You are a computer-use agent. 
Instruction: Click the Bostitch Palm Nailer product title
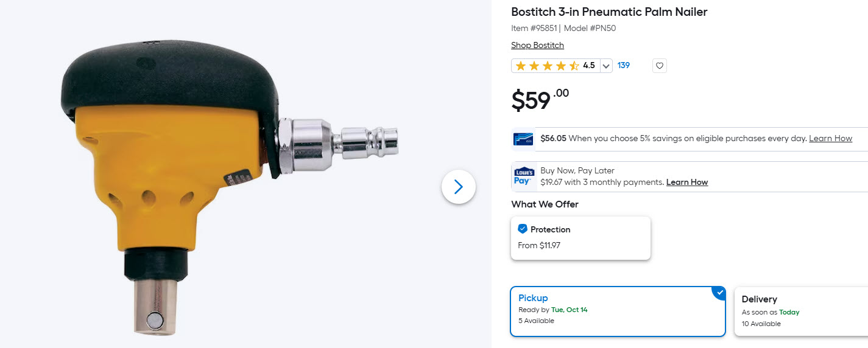(609, 12)
